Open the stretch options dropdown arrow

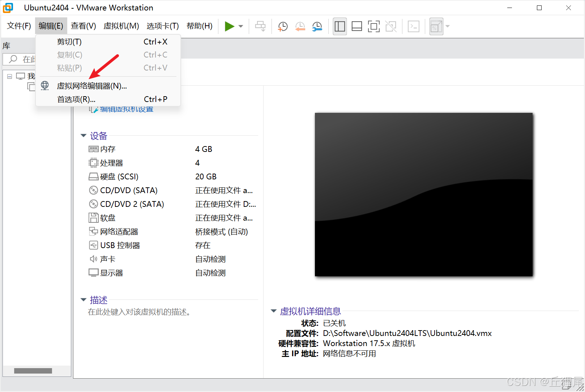click(448, 26)
